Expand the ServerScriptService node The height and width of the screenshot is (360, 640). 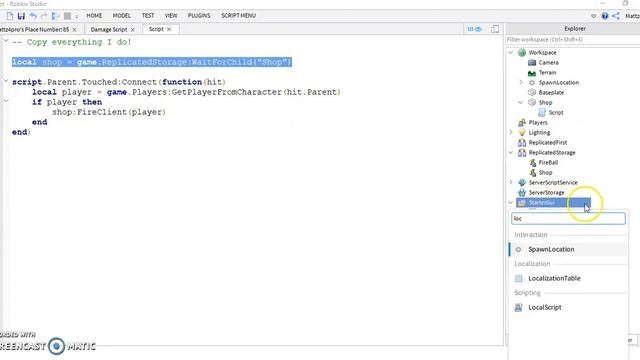511,182
